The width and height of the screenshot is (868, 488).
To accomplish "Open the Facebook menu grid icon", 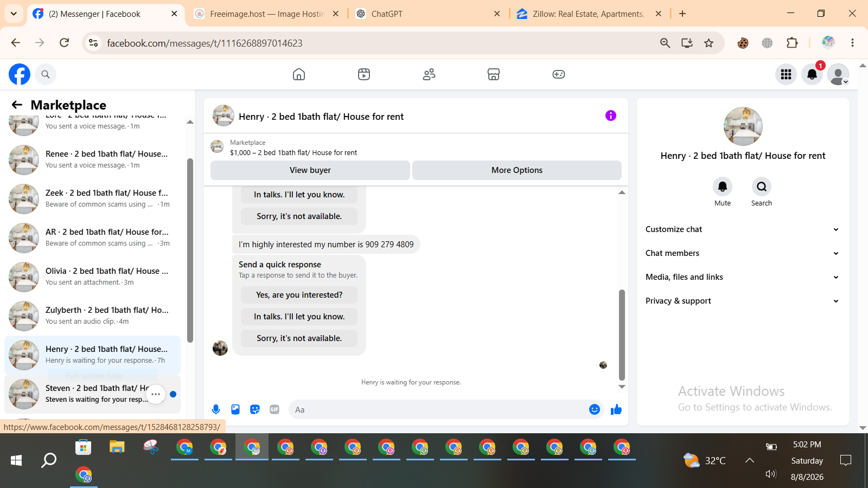I will (786, 74).
